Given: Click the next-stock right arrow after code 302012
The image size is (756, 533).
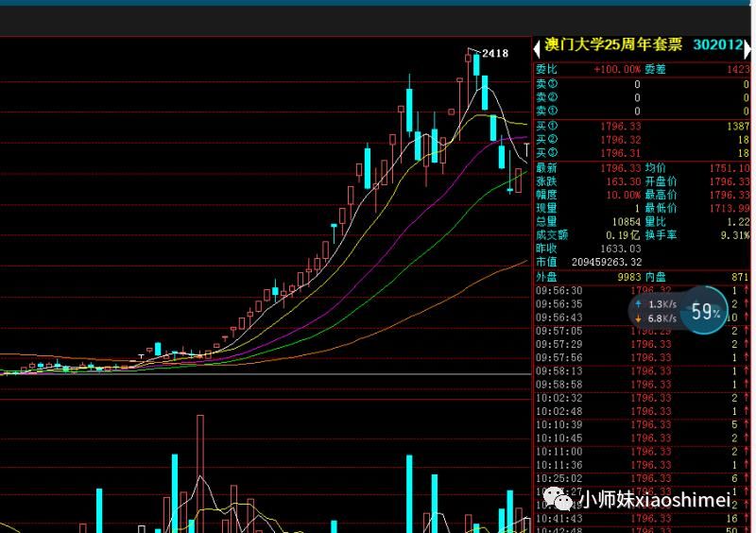Looking at the screenshot, I should pos(747,49).
